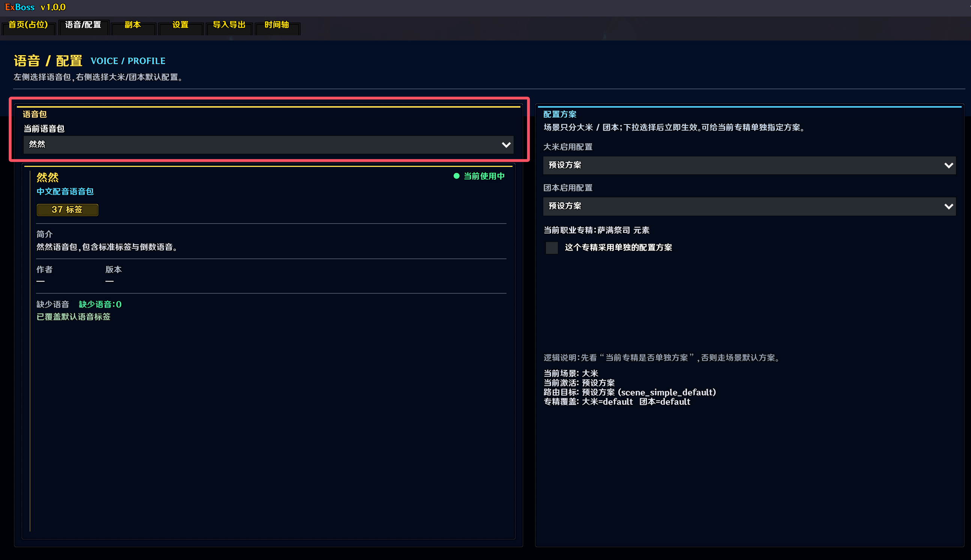Click the 然然 voice pack title
The height and width of the screenshot is (560, 971).
[x=48, y=177]
